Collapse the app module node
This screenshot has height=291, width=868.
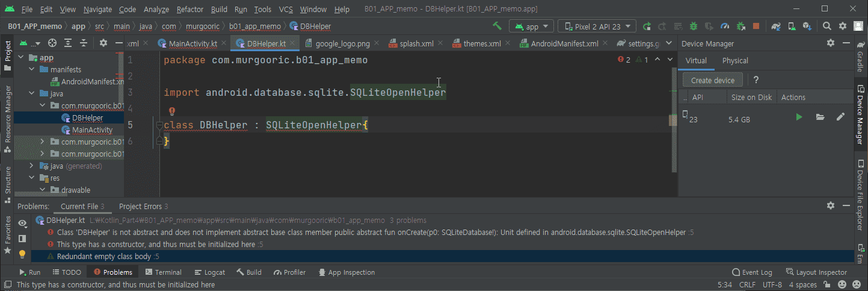click(x=22, y=57)
